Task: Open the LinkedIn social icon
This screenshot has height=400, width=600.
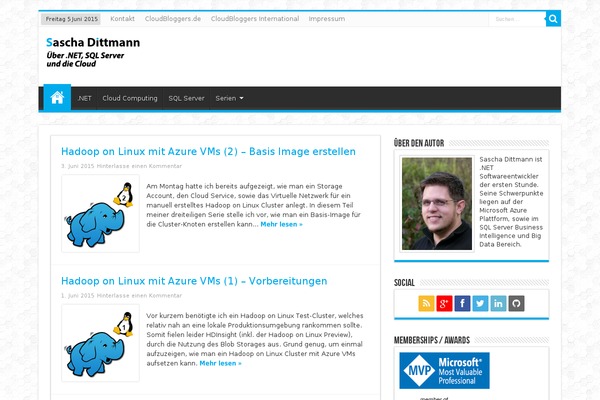Action: pyautogui.click(x=498, y=304)
